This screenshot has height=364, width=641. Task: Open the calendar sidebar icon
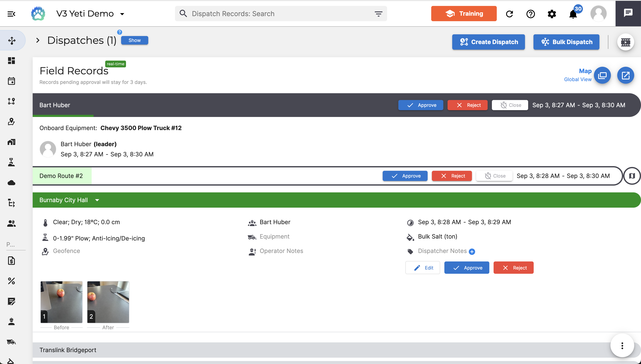pos(11,81)
